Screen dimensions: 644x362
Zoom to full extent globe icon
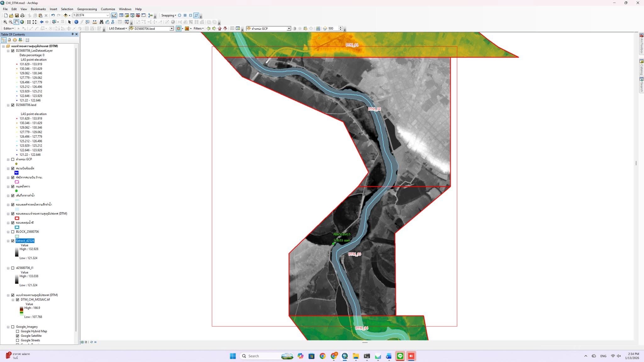click(22, 22)
